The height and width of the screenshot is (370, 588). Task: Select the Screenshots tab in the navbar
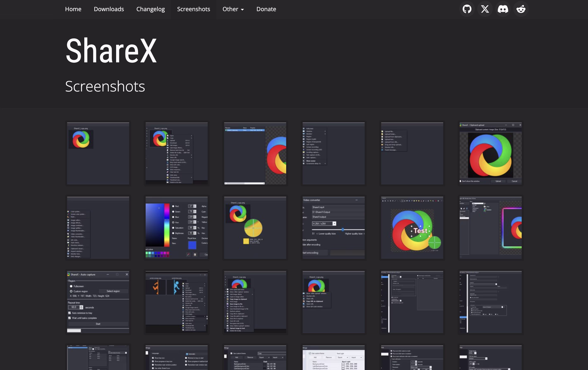pos(193,9)
